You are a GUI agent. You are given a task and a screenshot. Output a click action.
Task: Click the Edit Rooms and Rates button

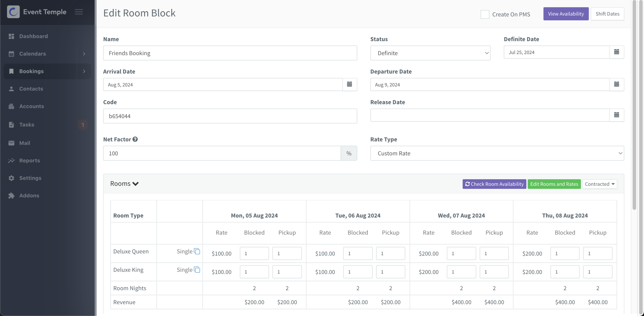554,184
